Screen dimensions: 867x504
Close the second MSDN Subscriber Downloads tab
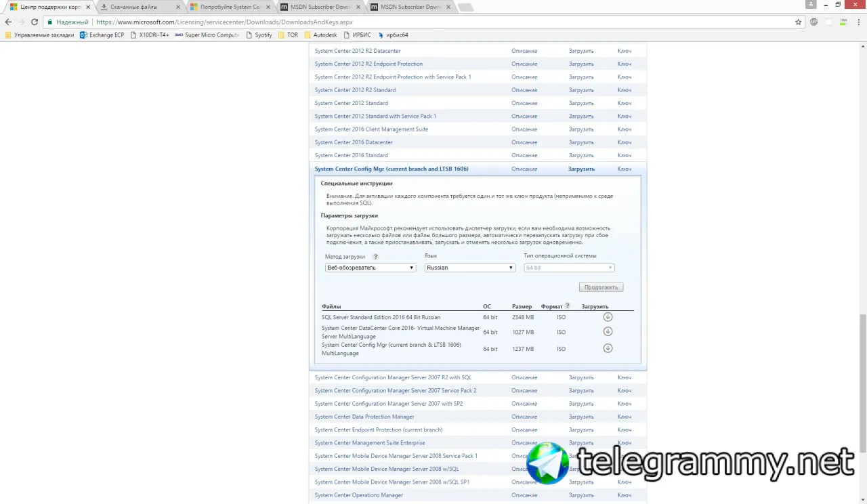[449, 7]
